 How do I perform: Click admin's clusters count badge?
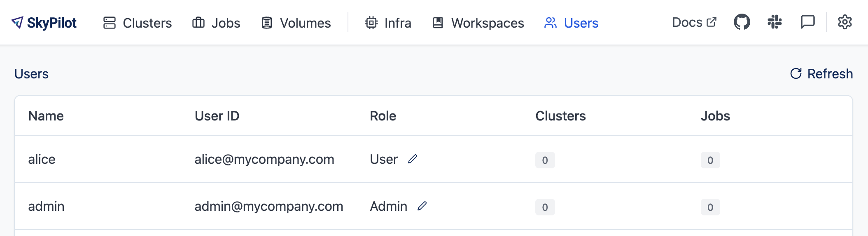(x=545, y=207)
